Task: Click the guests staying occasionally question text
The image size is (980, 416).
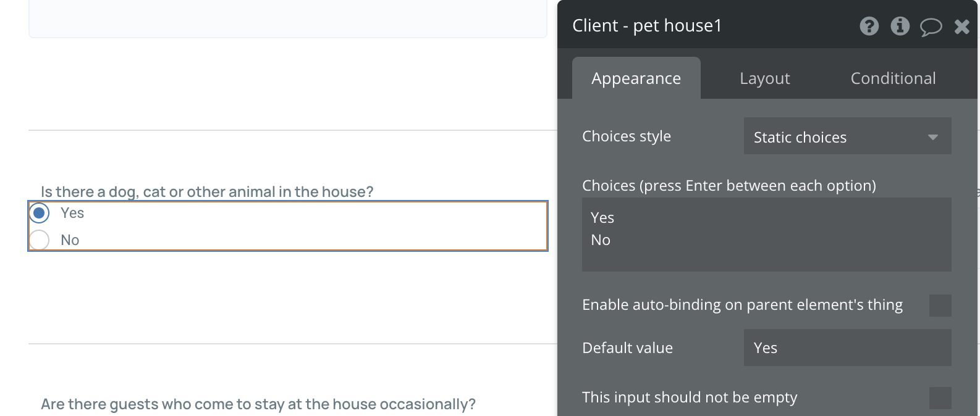Action: click(x=258, y=404)
